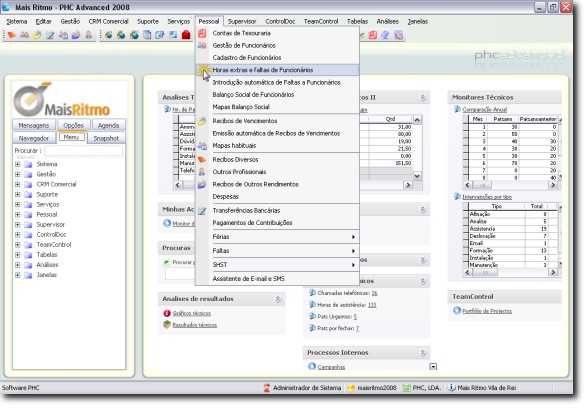Viewport: 584px width, 410px height.
Task: Click the Qtd table scroll-down arrow
Action: [x=417, y=176]
